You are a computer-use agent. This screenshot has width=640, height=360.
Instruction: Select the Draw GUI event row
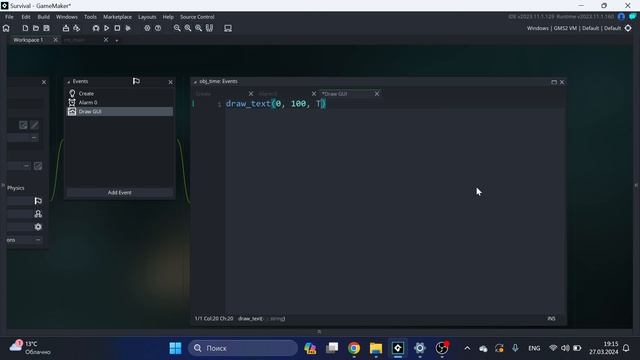coord(120,111)
